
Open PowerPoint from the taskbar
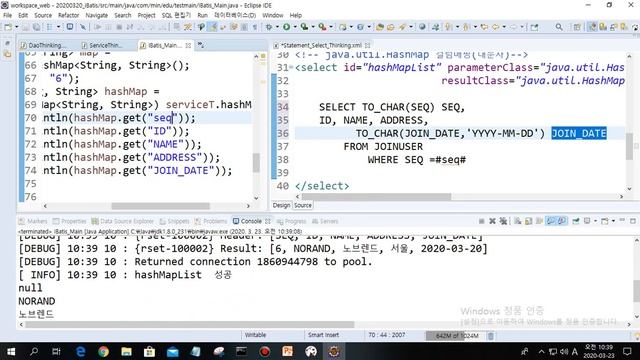(x=287, y=351)
